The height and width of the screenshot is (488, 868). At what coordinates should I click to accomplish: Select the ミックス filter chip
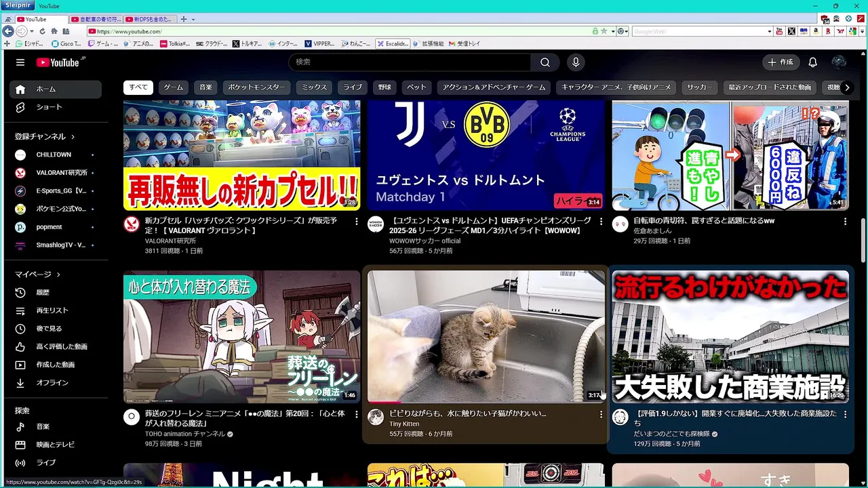314,87
